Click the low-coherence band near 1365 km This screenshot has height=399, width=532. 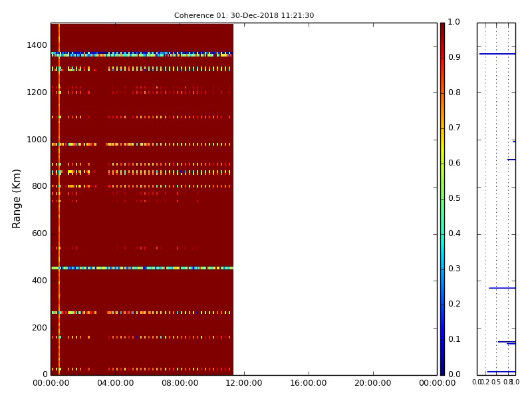click(x=142, y=54)
